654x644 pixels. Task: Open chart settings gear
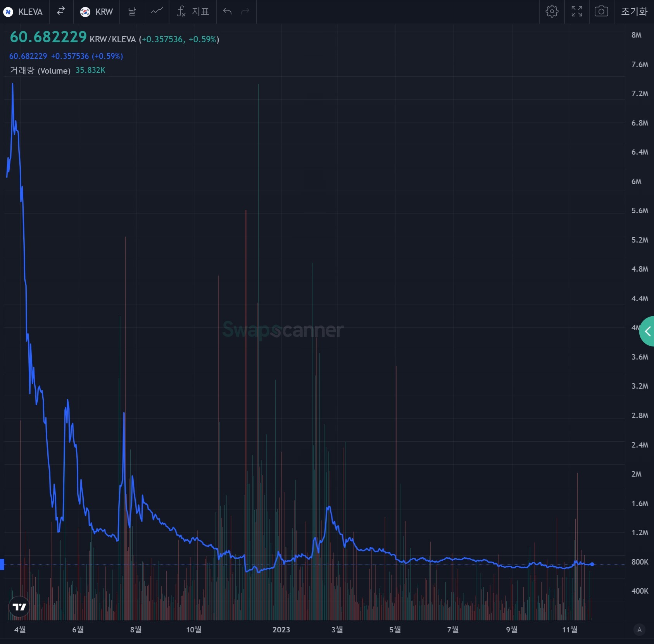552,12
